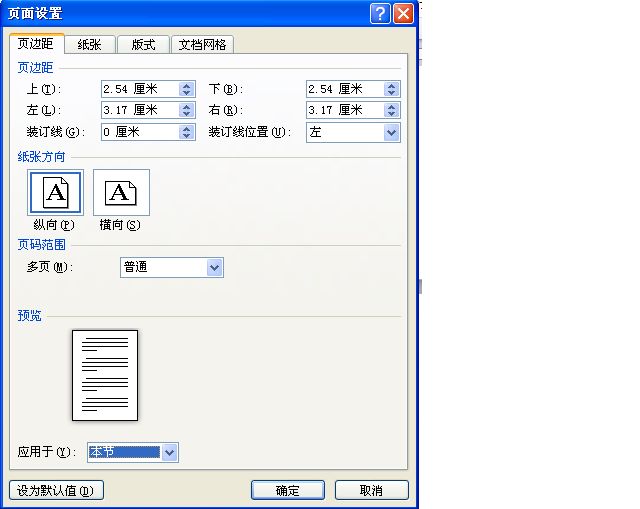The height and width of the screenshot is (509, 640).
Task: Click the 设为默认值 button
Action: [57, 490]
